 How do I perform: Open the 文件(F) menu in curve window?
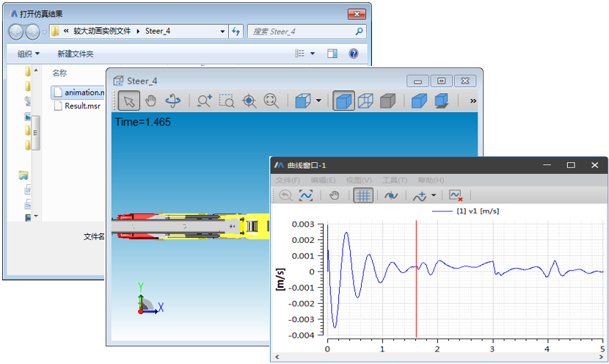click(x=288, y=181)
